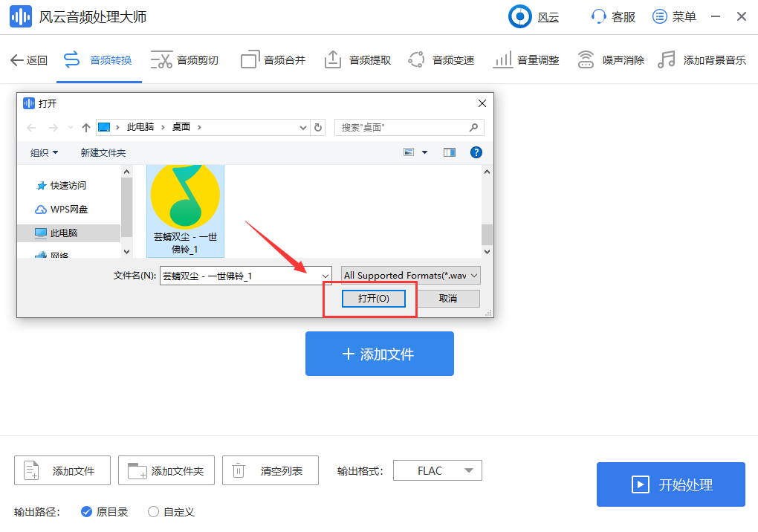The height and width of the screenshot is (532, 758).
Task: Click navigation pane scroll down arrow
Action: click(x=126, y=251)
